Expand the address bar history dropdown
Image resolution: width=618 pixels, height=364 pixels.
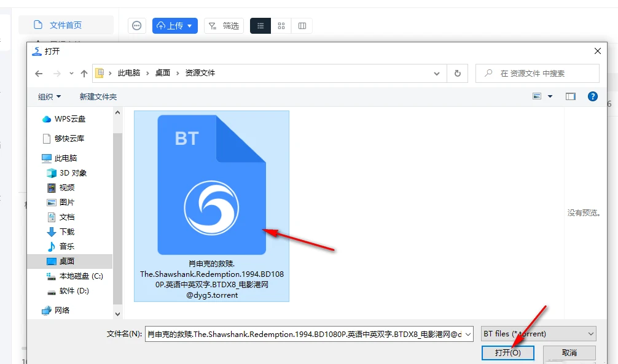pos(437,74)
